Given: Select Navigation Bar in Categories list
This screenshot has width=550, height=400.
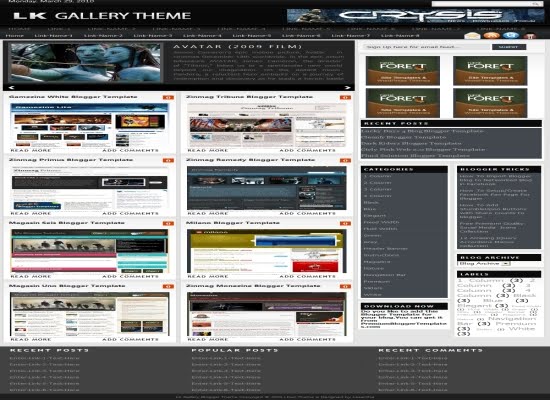Looking at the screenshot, I should (384, 275).
